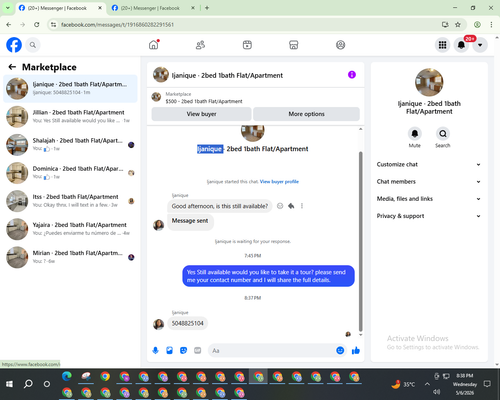Viewport: 500px width, 400px height.
Task: Search within the conversation
Action: 443,134
